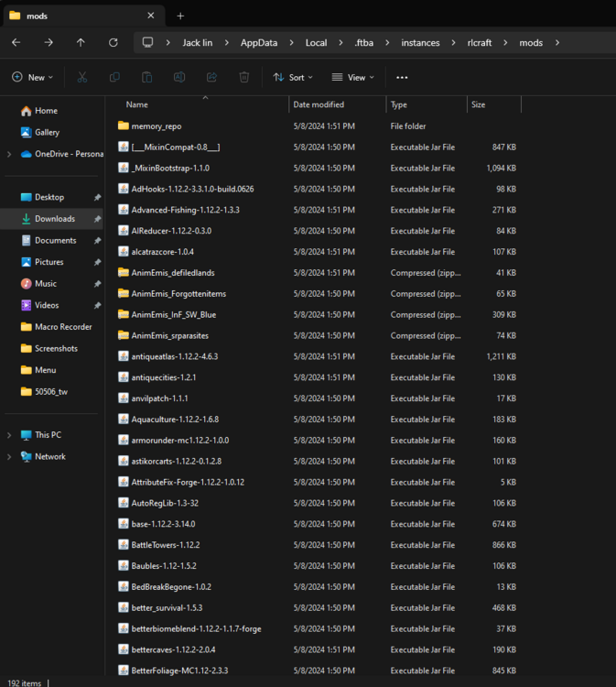Refresh the mods folder view
Screen dimensions: 616x687
113,42
